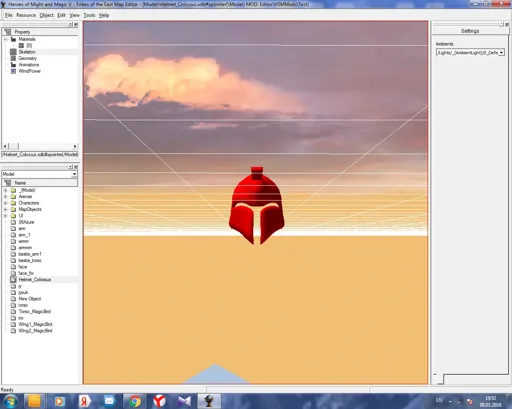This screenshot has height=409, width=512.
Task: Open the Resource menu
Action: [26, 15]
